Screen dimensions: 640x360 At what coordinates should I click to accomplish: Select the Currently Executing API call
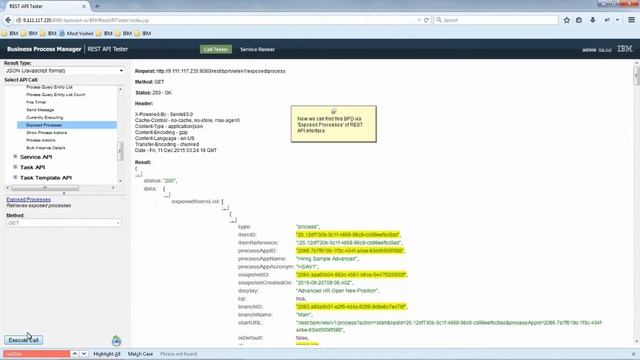coord(44,117)
